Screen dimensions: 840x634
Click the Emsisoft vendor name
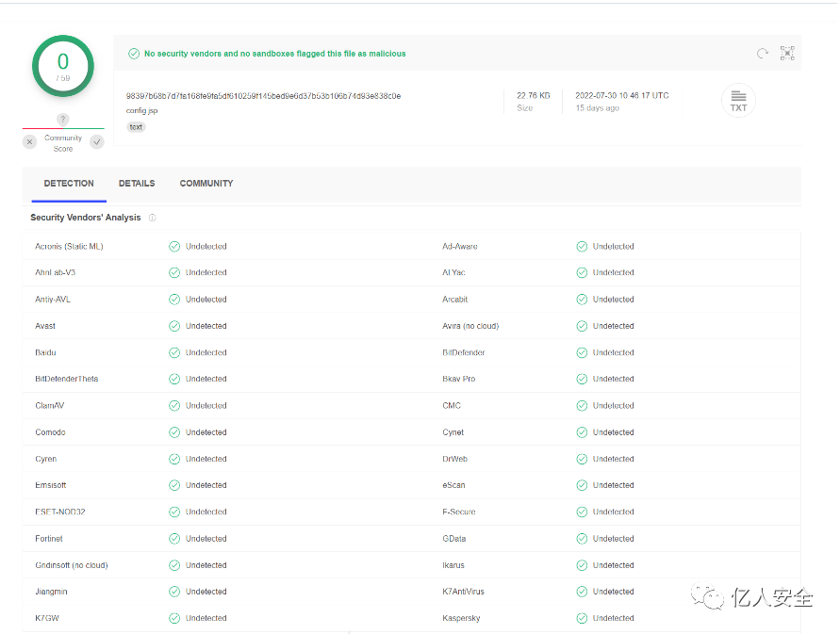pyautogui.click(x=50, y=485)
